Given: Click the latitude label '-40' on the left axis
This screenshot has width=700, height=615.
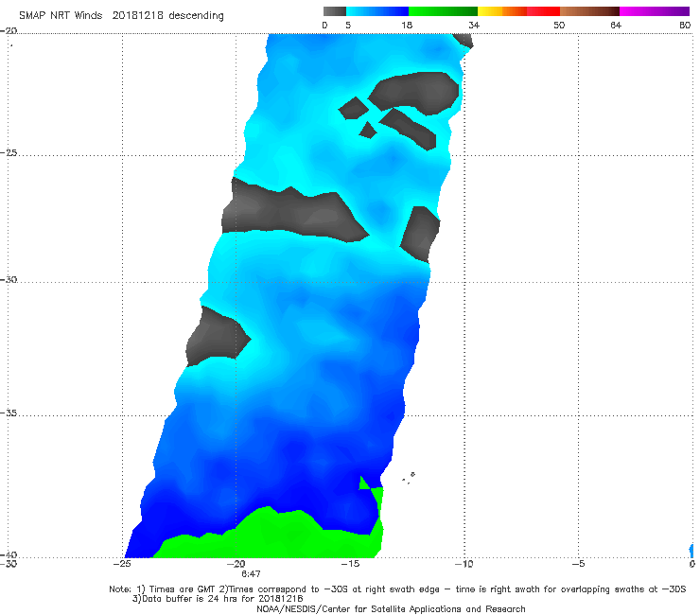Looking at the screenshot, I should point(9,554).
